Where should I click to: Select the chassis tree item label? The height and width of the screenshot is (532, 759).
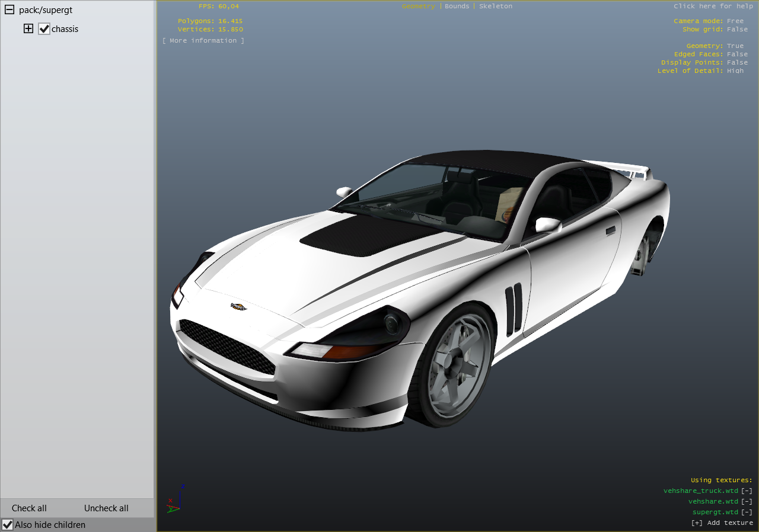65,29
